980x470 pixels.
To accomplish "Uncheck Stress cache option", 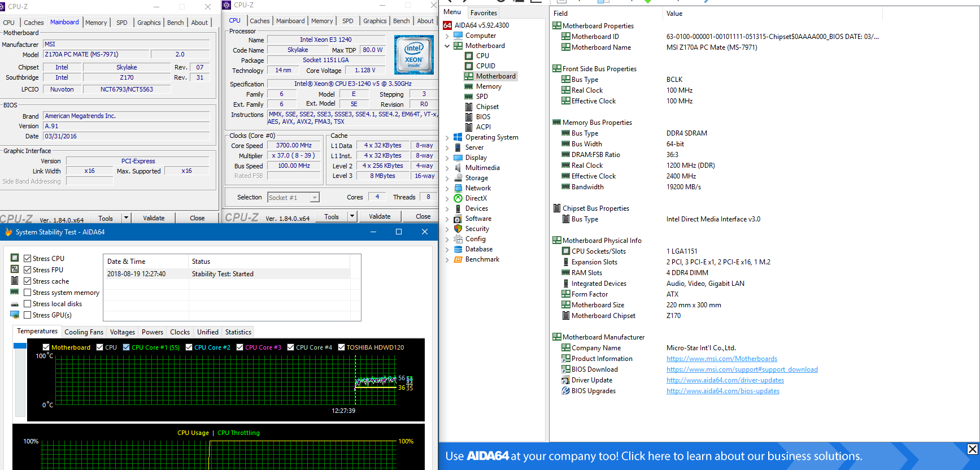I will pyautogui.click(x=27, y=281).
